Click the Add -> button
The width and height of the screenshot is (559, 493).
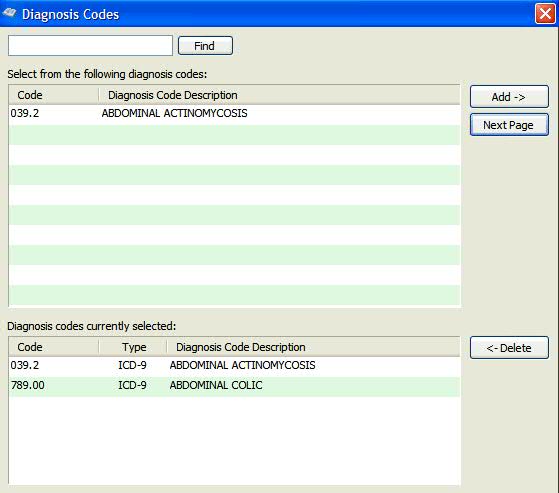click(509, 97)
